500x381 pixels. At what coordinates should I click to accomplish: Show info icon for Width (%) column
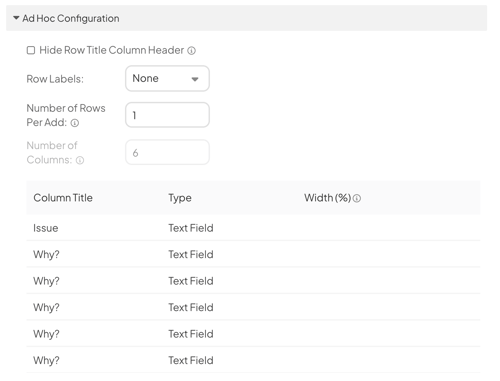pyautogui.click(x=357, y=199)
